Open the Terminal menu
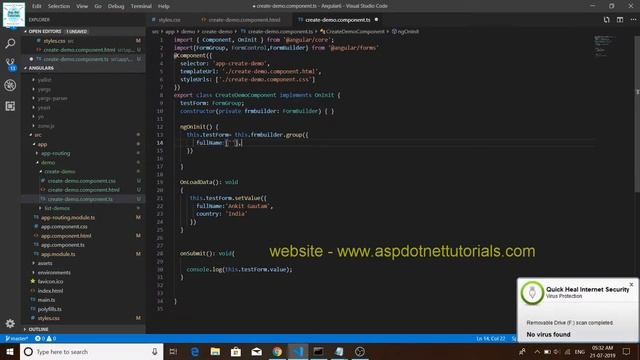This screenshot has height=360, width=640. click(141, 6)
